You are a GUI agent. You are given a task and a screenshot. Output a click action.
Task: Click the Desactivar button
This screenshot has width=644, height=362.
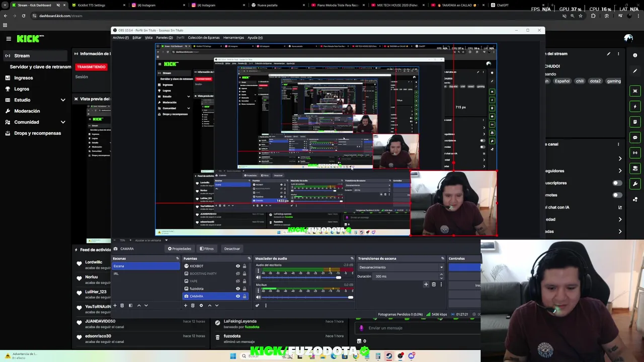pos(232,249)
